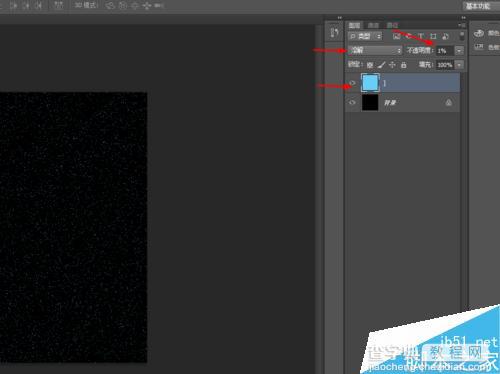The height and width of the screenshot is (374, 500).
Task: Select the black 背景 layer thumbnail
Action: (x=370, y=102)
